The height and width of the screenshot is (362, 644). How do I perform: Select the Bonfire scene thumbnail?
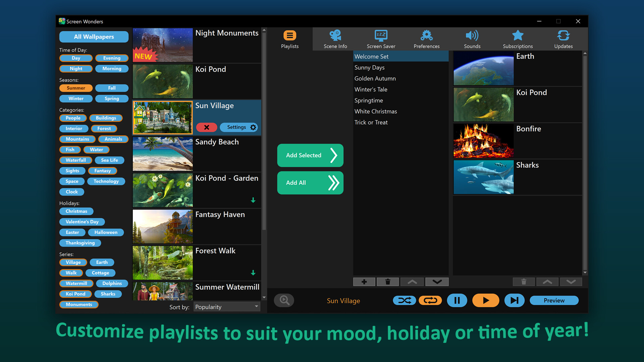[483, 141]
